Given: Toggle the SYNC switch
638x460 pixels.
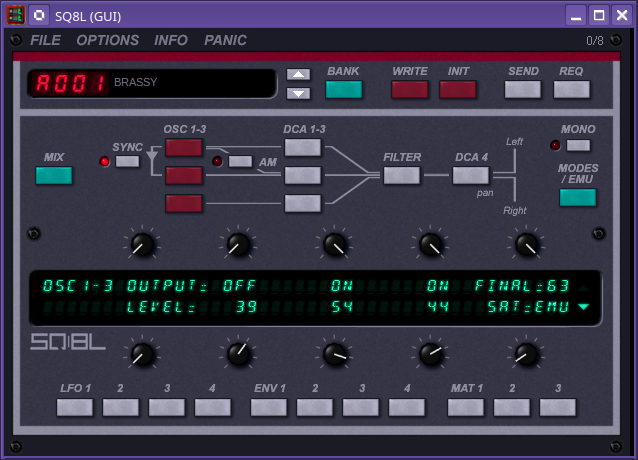Looking at the screenshot, I should click(127, 161).
